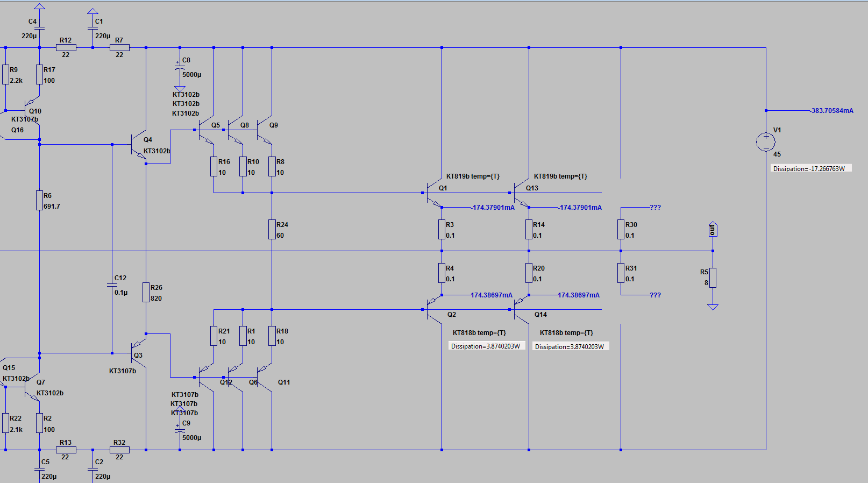Select resistor R26 symbol

pyautogui.click(x=146, y=292)
